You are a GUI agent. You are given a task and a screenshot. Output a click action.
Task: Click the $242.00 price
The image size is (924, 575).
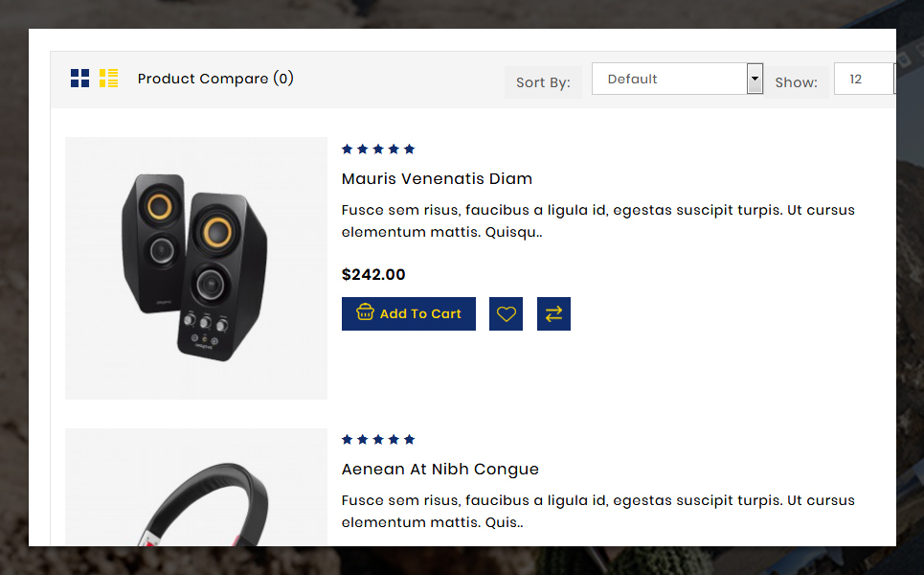[373, 274]
